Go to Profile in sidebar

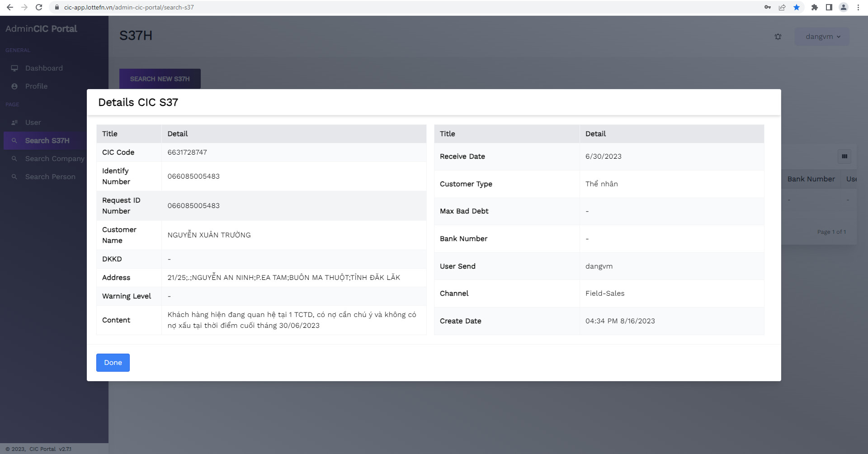(x=36, y=86)
